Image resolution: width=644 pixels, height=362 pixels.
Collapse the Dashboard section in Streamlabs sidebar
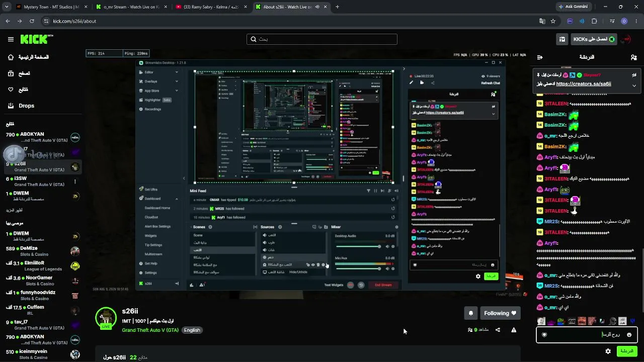(177, 199)
